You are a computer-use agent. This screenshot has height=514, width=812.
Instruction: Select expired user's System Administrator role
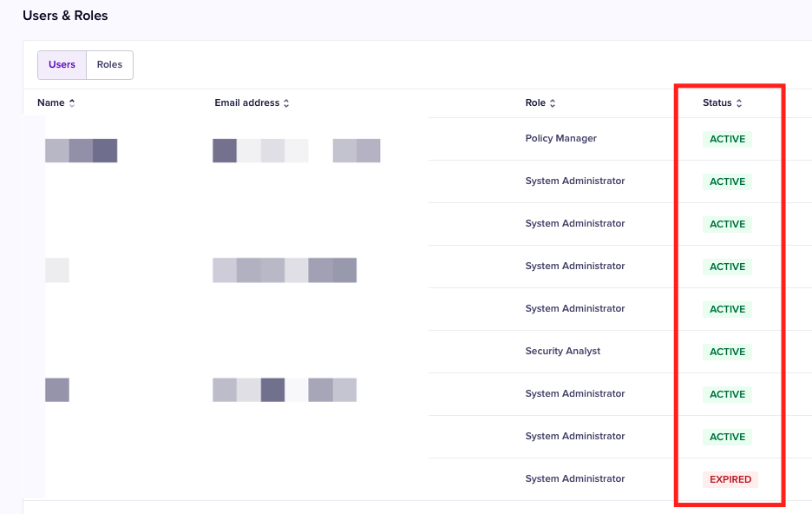pos(574,479)
